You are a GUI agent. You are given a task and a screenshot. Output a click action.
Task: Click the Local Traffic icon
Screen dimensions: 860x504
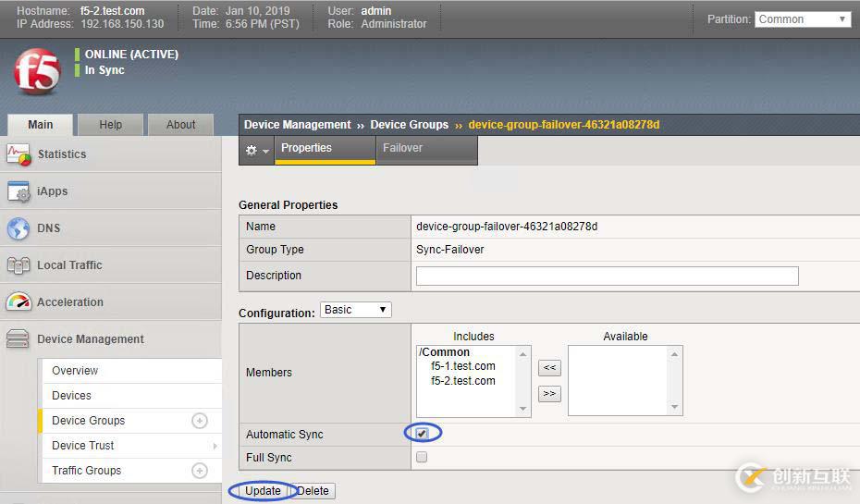[x=18, y=265]
